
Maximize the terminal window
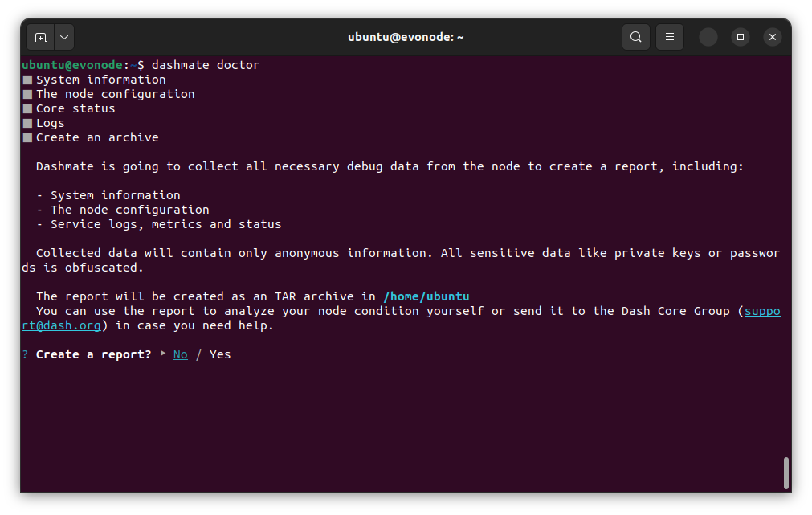pos(740,37)
